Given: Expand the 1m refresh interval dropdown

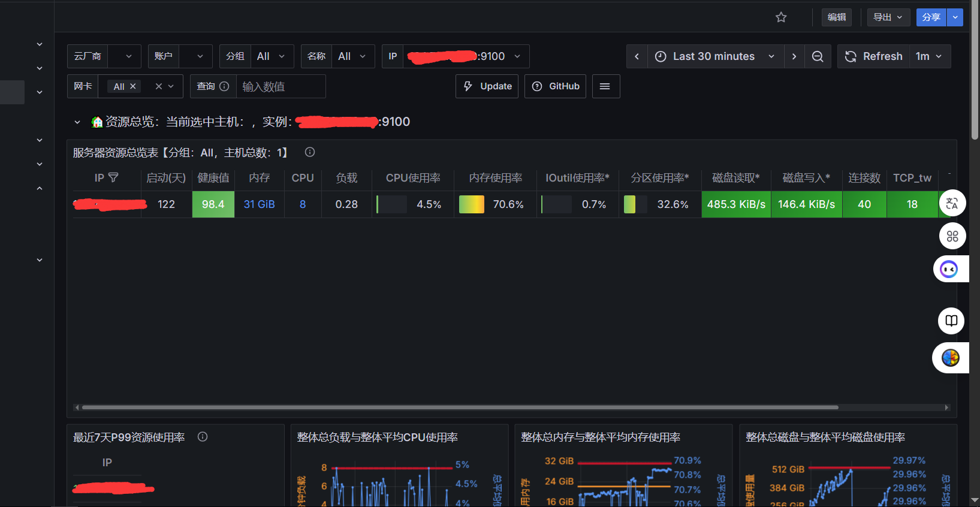Looking at the screenshot, I should pyautogui.click(x=929, y=56).
